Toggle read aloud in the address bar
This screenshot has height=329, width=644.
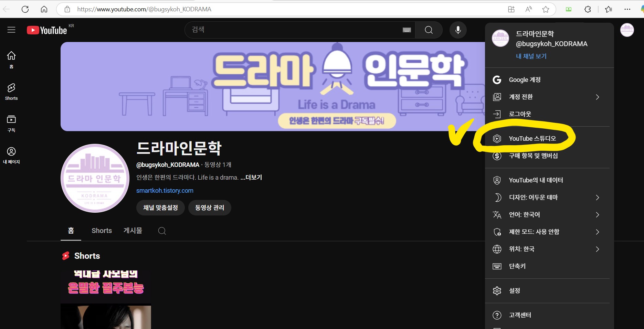point(529,9)
